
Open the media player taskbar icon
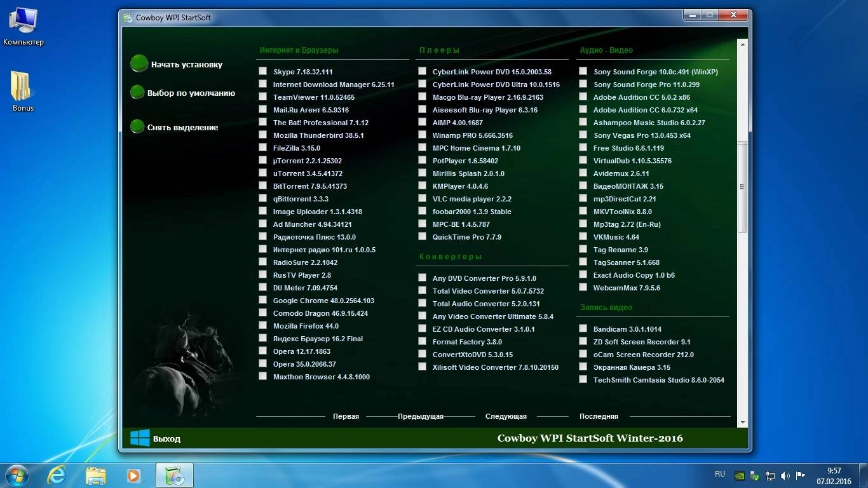(x=134, y=475)
